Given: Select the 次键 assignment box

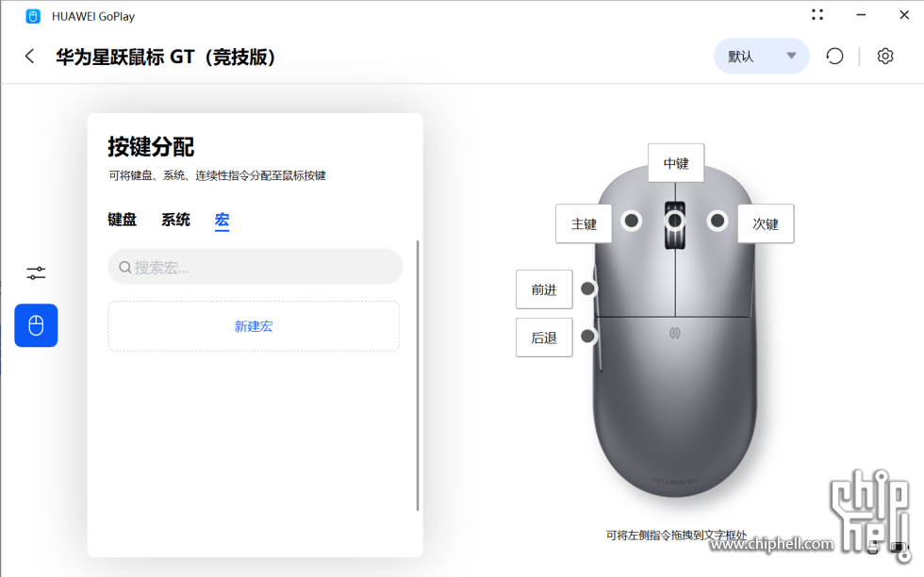Looking at the screenshot, I should click(x=766, y=224).
